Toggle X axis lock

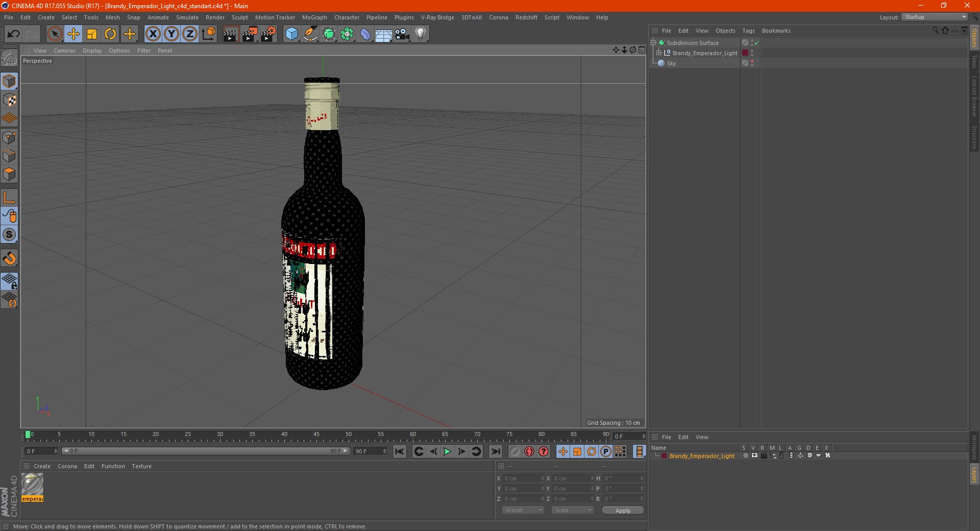[x=153, y=34]
